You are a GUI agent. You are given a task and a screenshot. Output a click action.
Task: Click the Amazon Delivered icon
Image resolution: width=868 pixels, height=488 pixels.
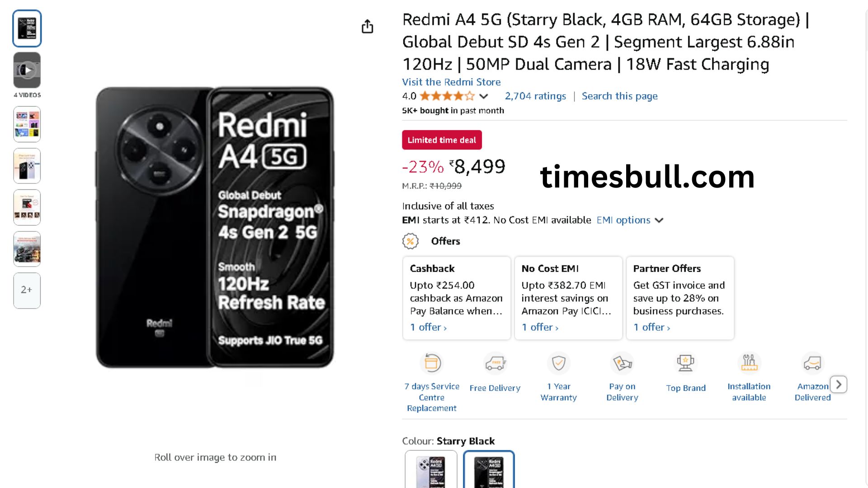tap(812, 363)
